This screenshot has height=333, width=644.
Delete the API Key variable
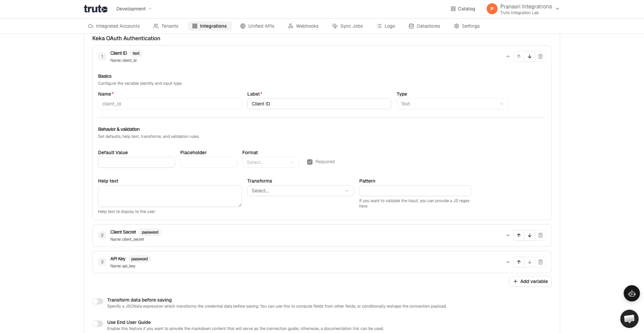point(540,262)
